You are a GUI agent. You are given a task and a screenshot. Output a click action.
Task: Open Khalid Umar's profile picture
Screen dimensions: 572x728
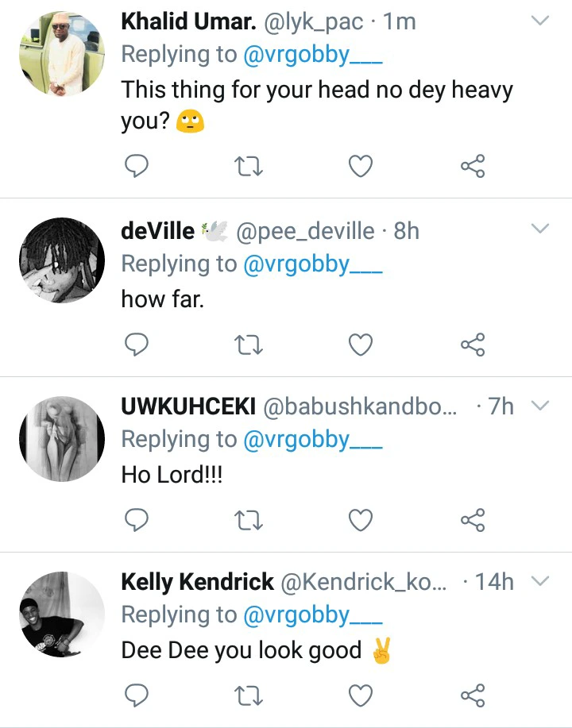pyautogui.click(x=62, y=52)
